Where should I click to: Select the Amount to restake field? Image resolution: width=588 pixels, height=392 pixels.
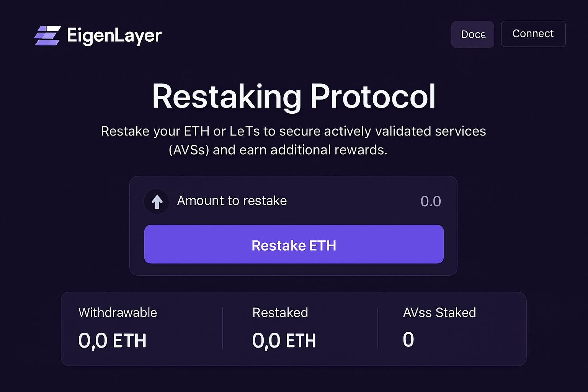click(x=232, y=201)
